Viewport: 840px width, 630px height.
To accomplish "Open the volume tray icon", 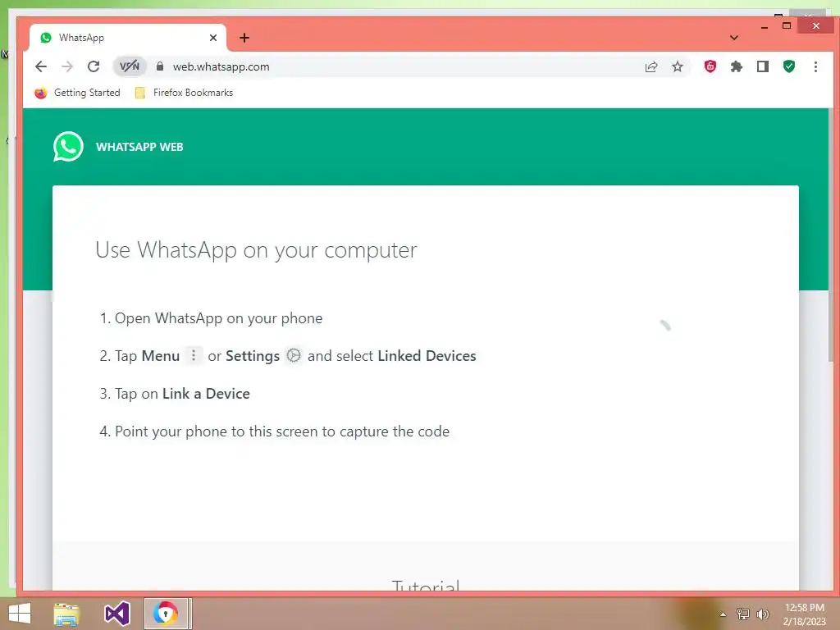I will [x=762, y=614].
